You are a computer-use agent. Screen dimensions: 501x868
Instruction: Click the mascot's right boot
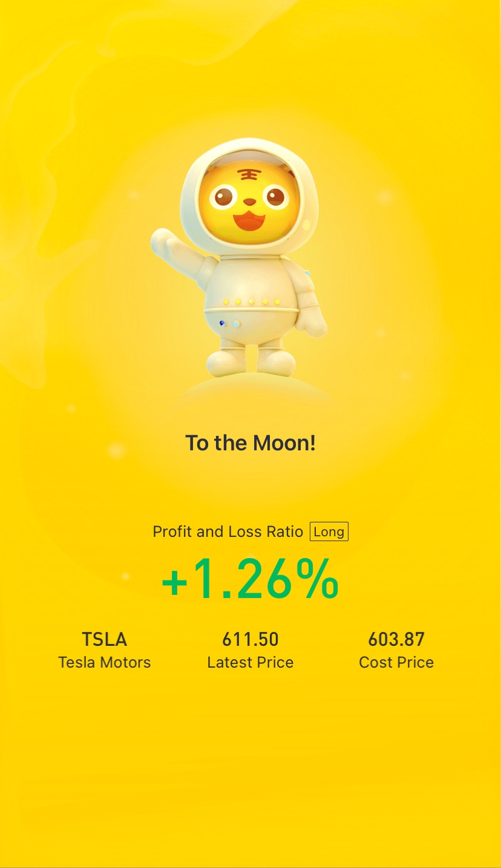pos(277,360)
